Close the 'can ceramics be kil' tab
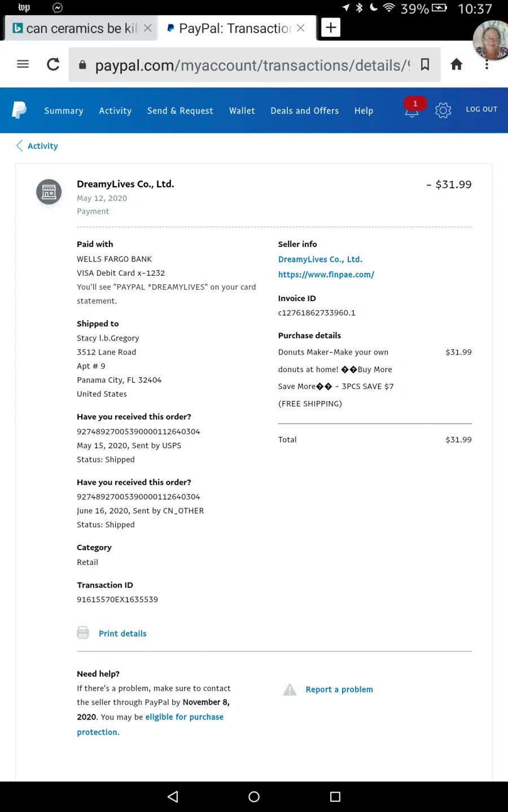The width and height of the screenshot is (508, 812). [147, 28]
